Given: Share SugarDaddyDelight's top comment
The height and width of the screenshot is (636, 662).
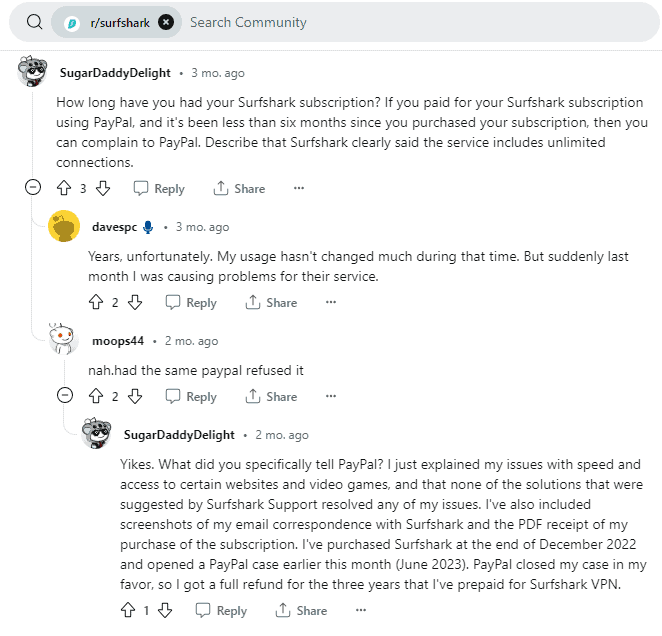Looking at the screenshot, I should [239, 188].
